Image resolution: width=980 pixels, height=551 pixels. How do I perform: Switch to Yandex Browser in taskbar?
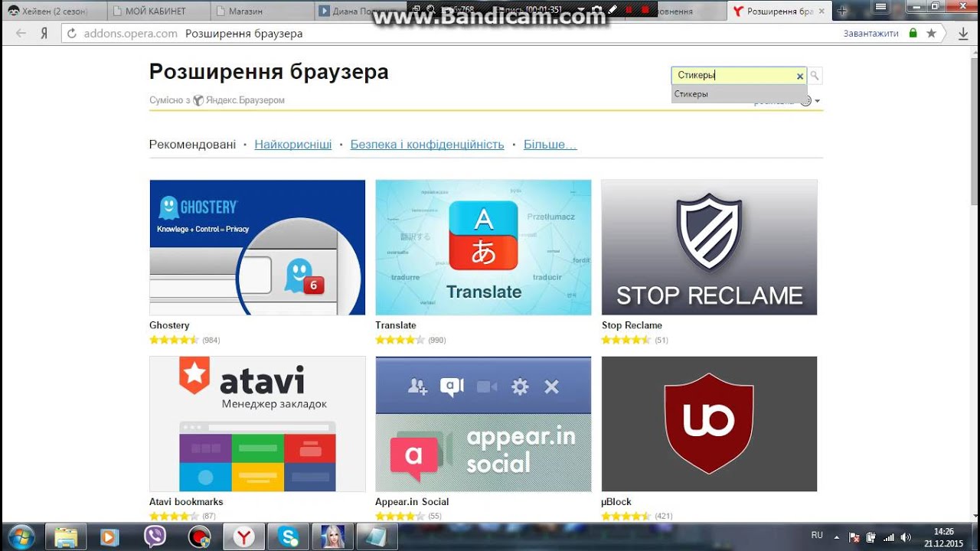tap(244, 536)
